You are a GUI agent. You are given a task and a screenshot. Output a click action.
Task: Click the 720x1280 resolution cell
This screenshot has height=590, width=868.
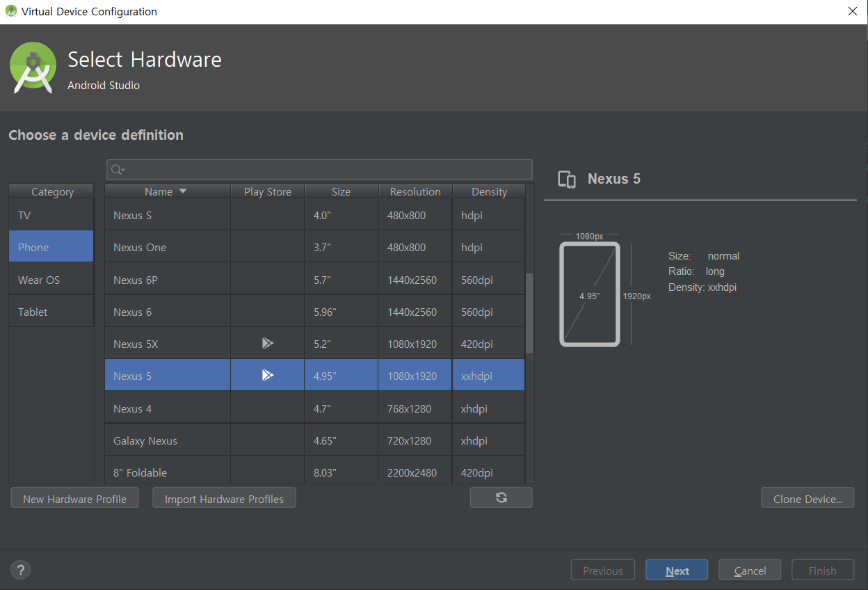pos(415,440)
